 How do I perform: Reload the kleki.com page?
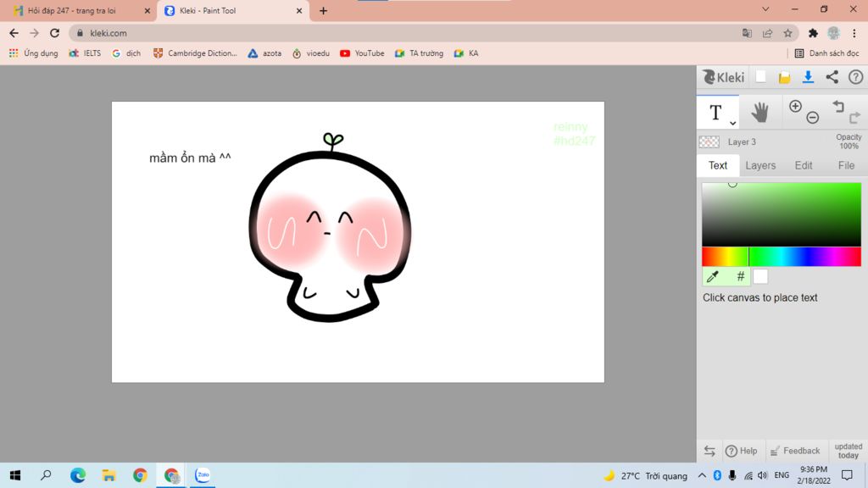click(54, 33)
